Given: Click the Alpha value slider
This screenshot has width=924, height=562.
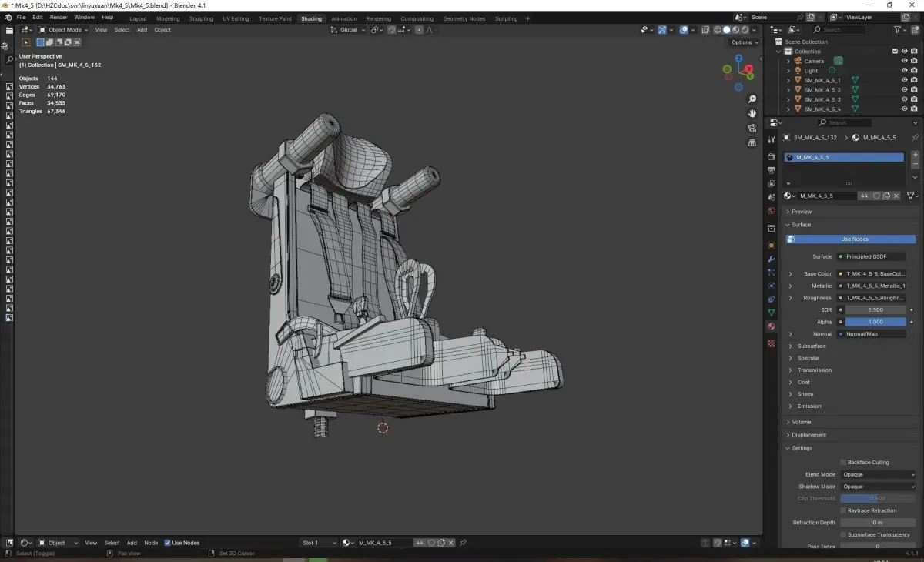Looking at the screenshot, I should tap(875, 322).
